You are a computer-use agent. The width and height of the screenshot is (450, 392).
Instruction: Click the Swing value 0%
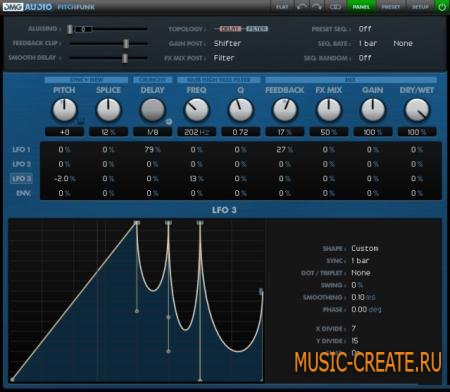(357, 285)
